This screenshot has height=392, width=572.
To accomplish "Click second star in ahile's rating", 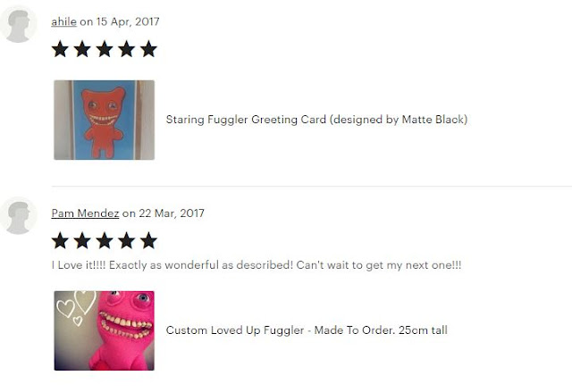I will tap(82, 49).
